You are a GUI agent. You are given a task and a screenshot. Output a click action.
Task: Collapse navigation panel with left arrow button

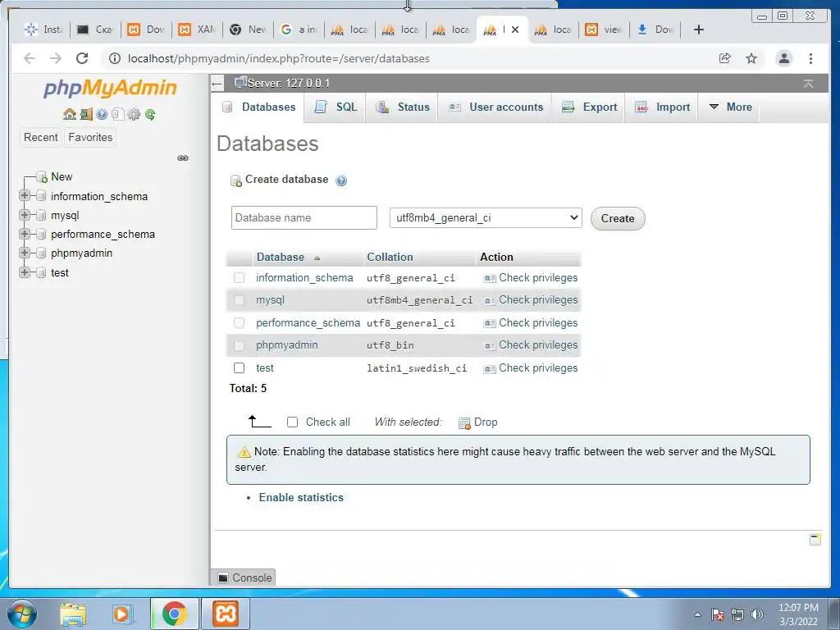217,84
